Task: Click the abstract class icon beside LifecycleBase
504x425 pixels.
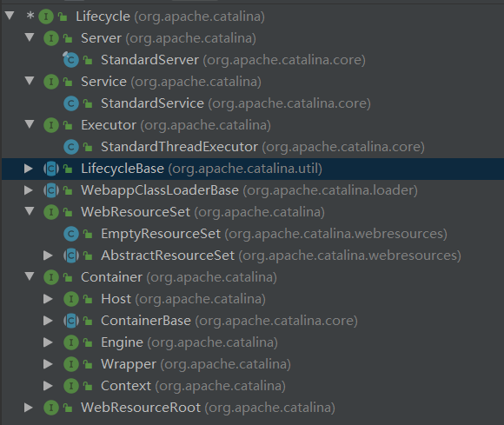Action: (51, 169)
